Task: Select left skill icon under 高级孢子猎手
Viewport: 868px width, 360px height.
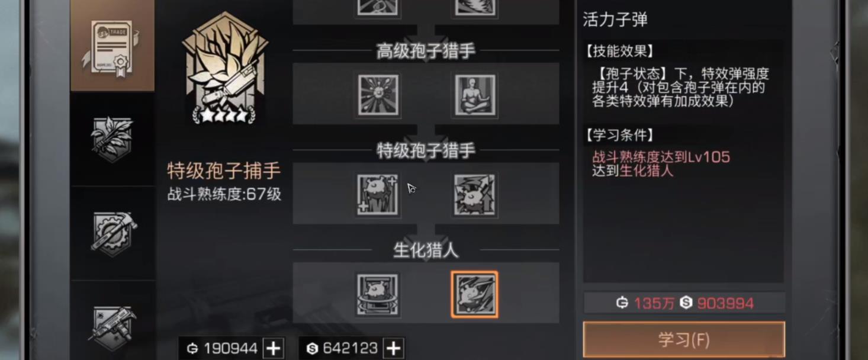Action: pos(378,95)
